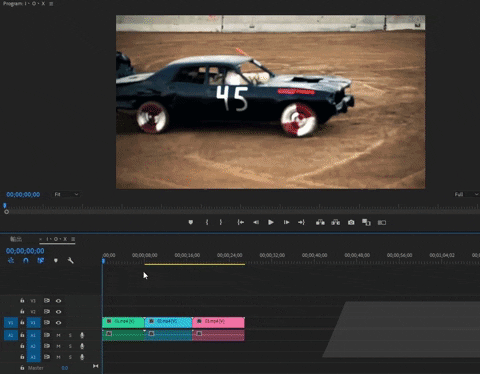
Task: Play the sequence in Program monitor
Action: click(271, 222)
